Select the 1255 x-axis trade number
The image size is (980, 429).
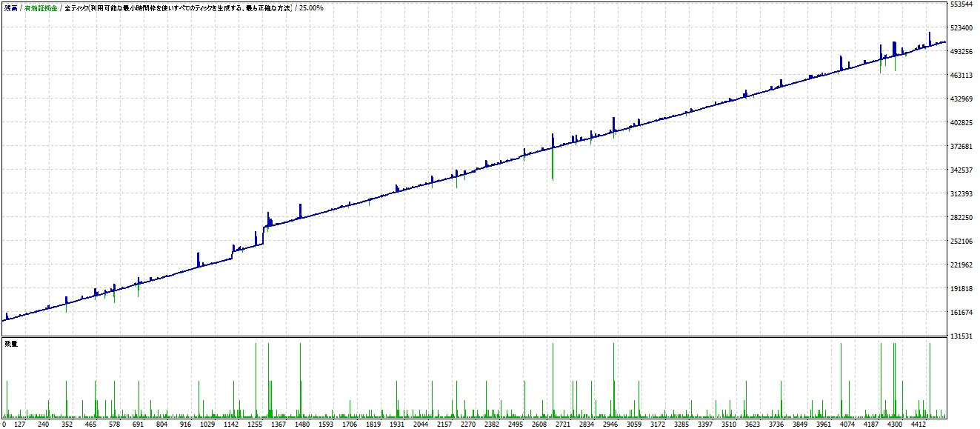[256, 425]
